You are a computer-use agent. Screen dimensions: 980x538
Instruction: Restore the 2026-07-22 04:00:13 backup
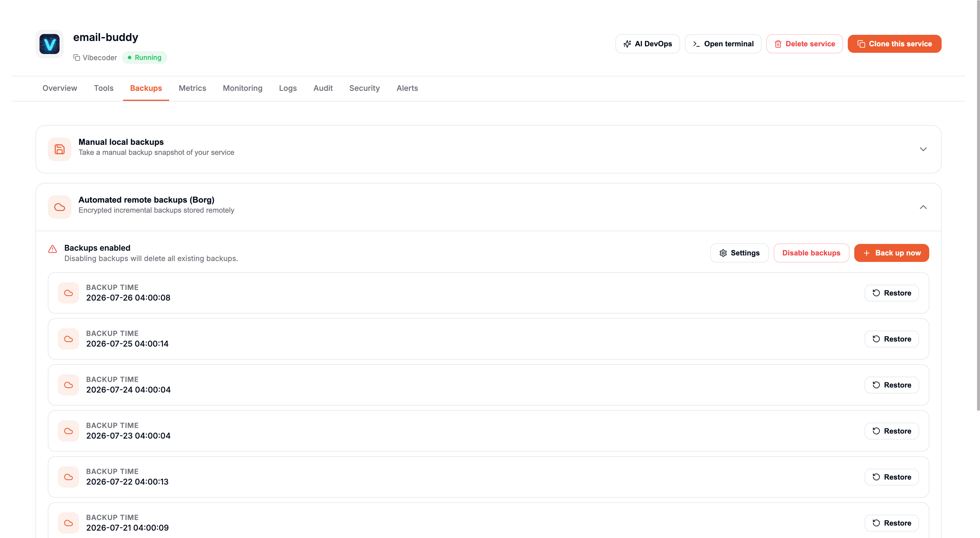(x=891, y=477)
